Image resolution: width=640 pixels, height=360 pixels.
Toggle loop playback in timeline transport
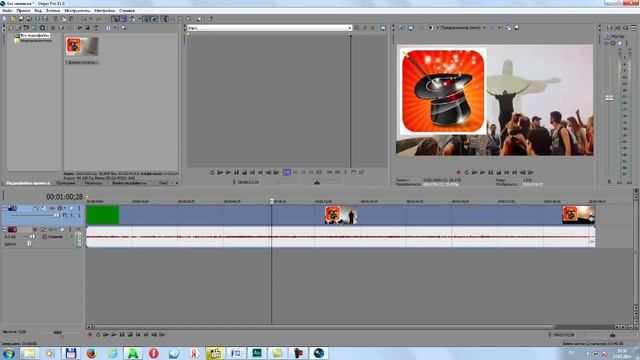(x=98, y=334)
